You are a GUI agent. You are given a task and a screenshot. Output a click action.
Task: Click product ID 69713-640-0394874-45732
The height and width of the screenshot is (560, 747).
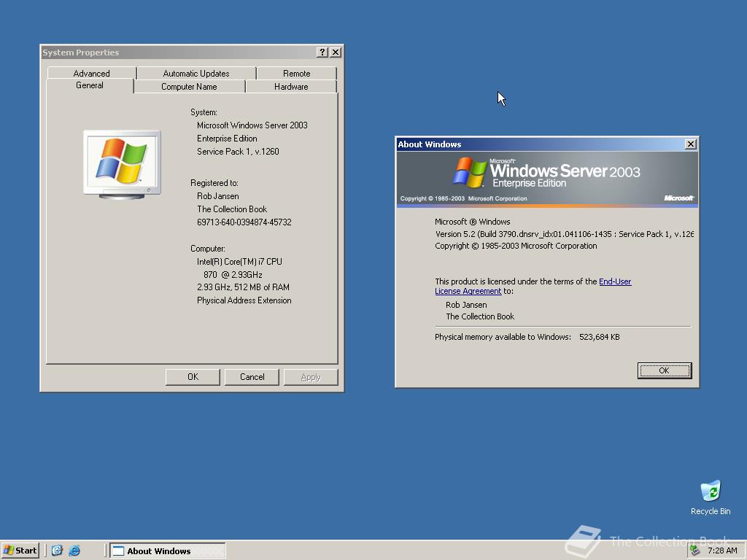pos(244,222)
